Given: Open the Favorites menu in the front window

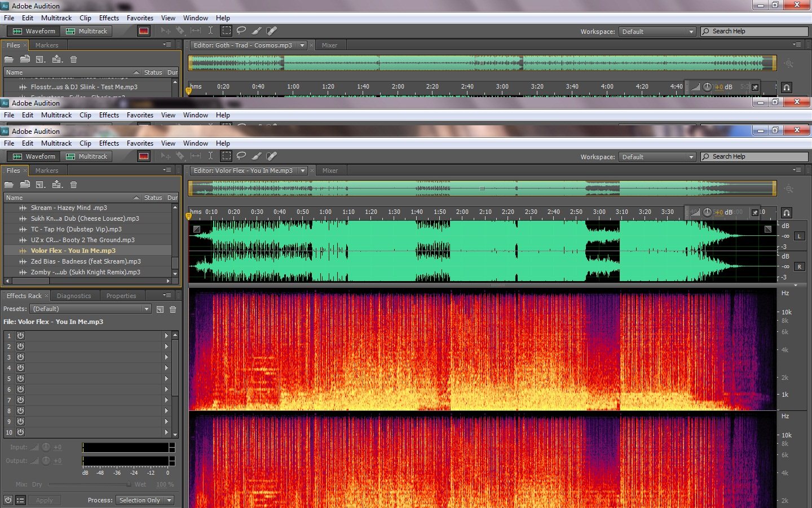Looking at the screenshot, I should click(x=140, y=143).
